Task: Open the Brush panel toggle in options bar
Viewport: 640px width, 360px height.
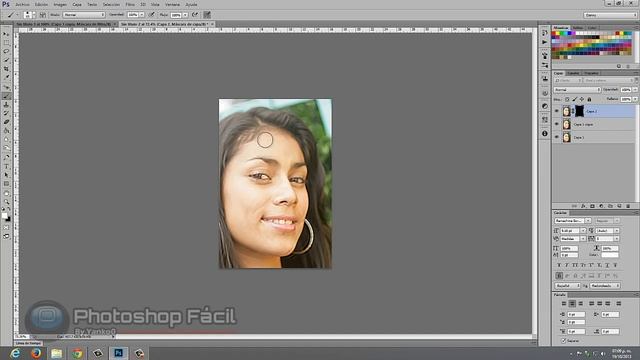Action: 42,15
